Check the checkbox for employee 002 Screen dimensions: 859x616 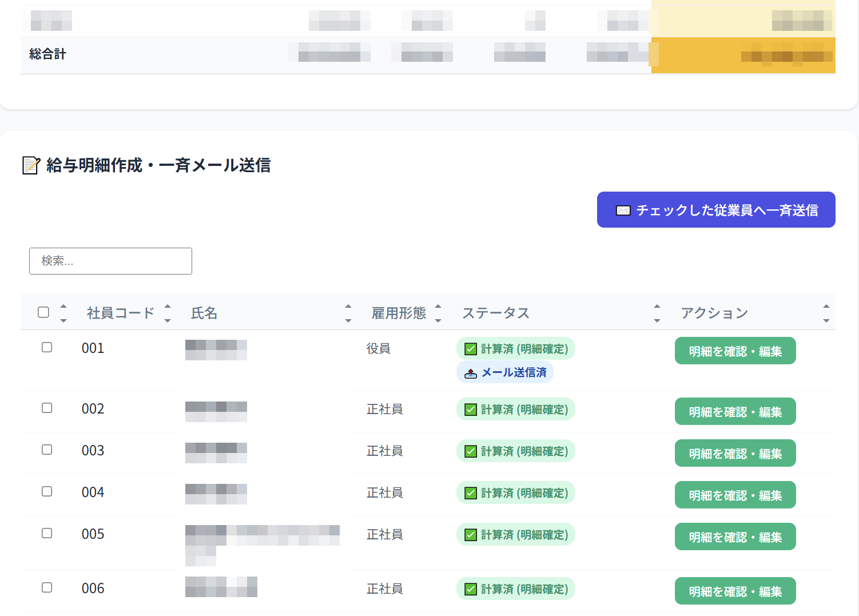[x=46, y=408]
